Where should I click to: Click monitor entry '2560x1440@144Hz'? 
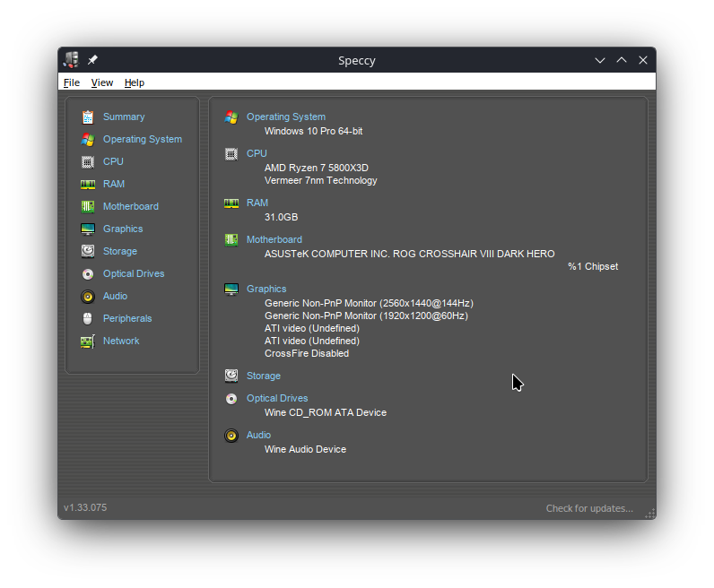427,304
